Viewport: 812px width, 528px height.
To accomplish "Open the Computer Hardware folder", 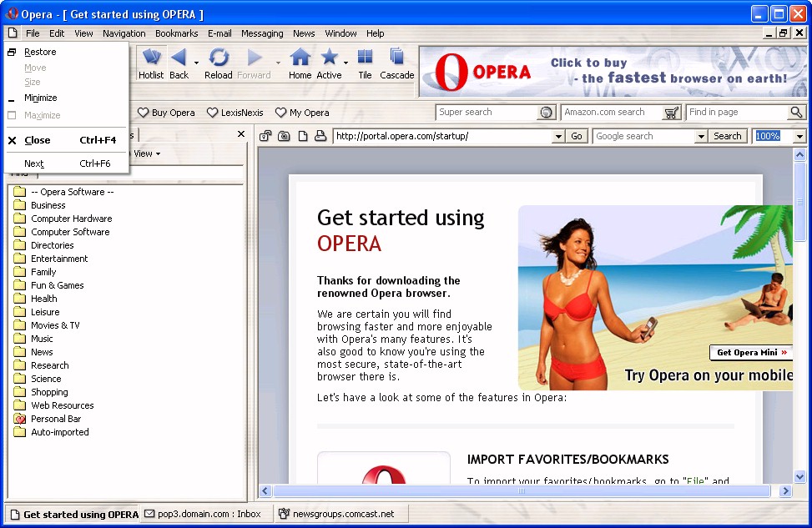I will click(x=63, y=219).
